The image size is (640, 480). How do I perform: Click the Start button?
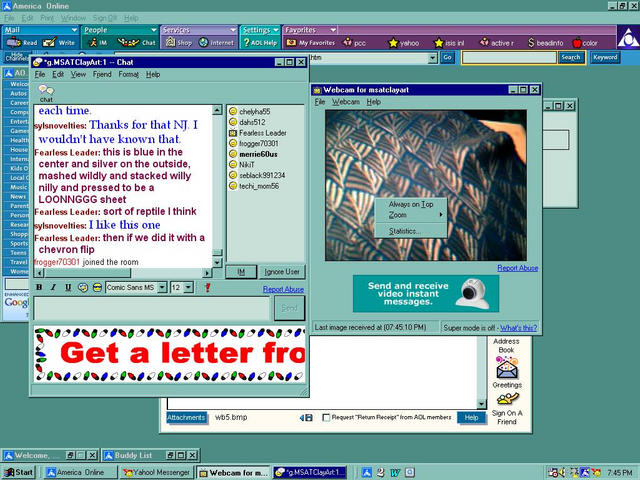pyautogui.click(x=19, y=472)
